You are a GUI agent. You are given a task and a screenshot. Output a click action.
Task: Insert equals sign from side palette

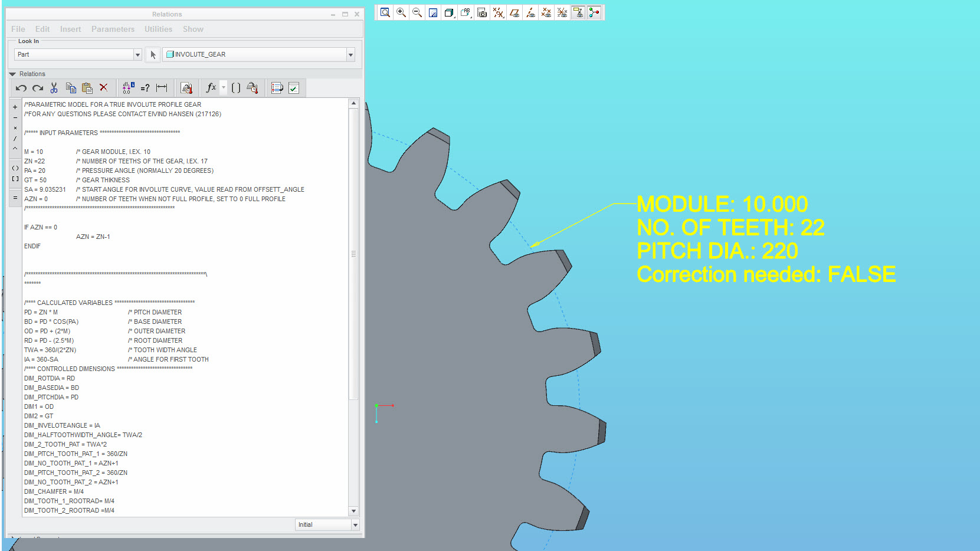[15, 198]
